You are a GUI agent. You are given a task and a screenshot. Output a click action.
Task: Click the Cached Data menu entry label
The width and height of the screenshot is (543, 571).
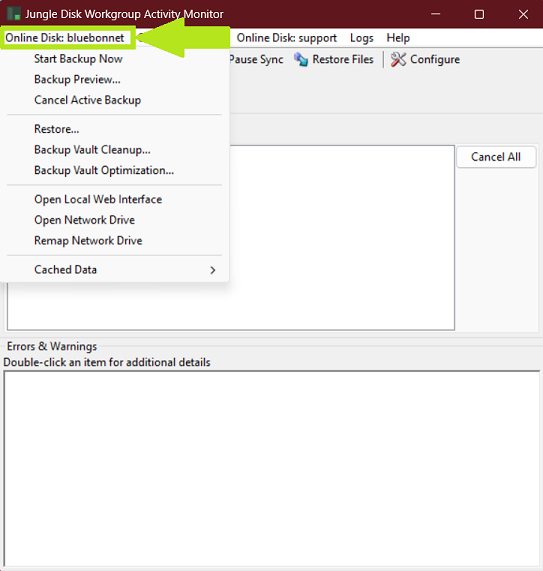[x=66, y=270]
